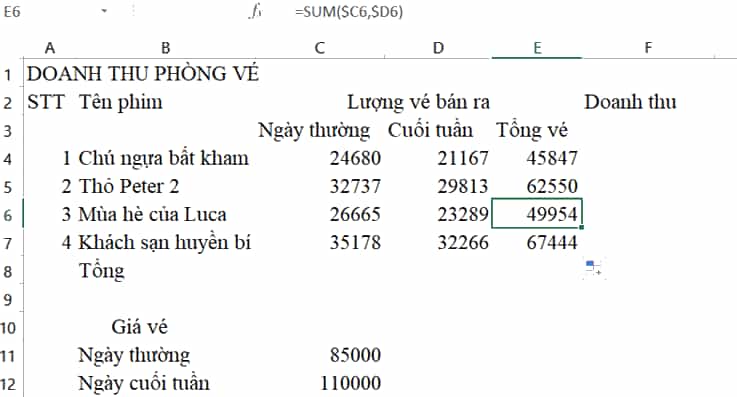The image size is (737, 397).
Task: Select the upper Ngày thường column heading
Action: (x=314, y=131)
